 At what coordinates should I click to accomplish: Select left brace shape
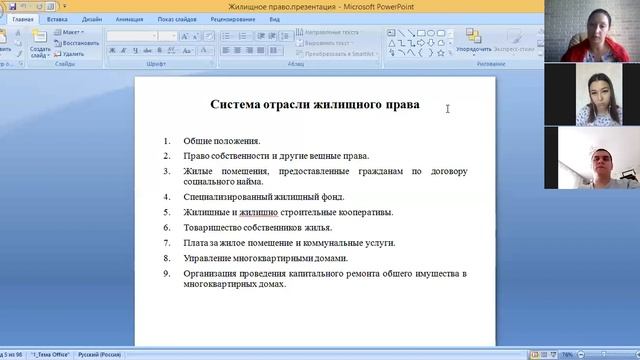click(x=421, y=53)
